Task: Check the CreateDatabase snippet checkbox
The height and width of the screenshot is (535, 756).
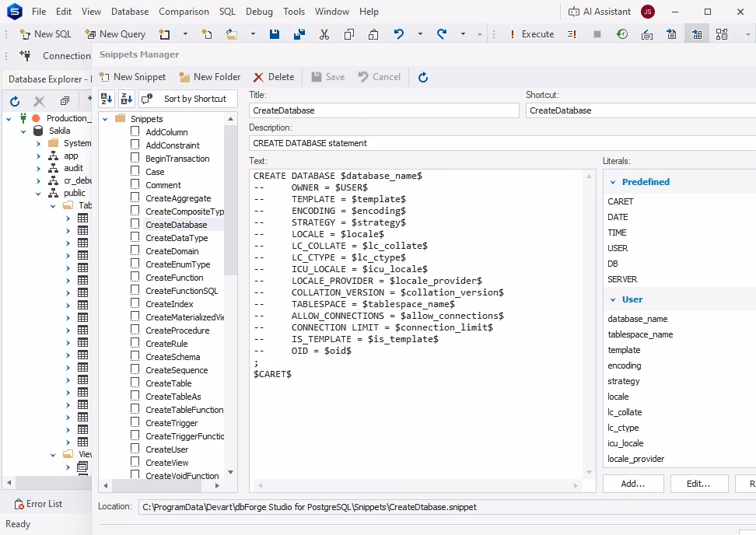Action: tap(135, 224)
